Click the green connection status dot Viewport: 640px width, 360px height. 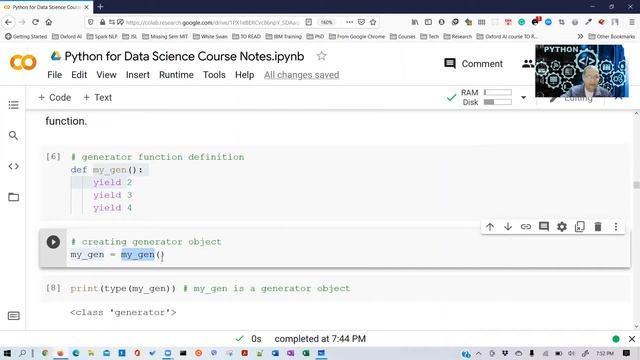616,339
